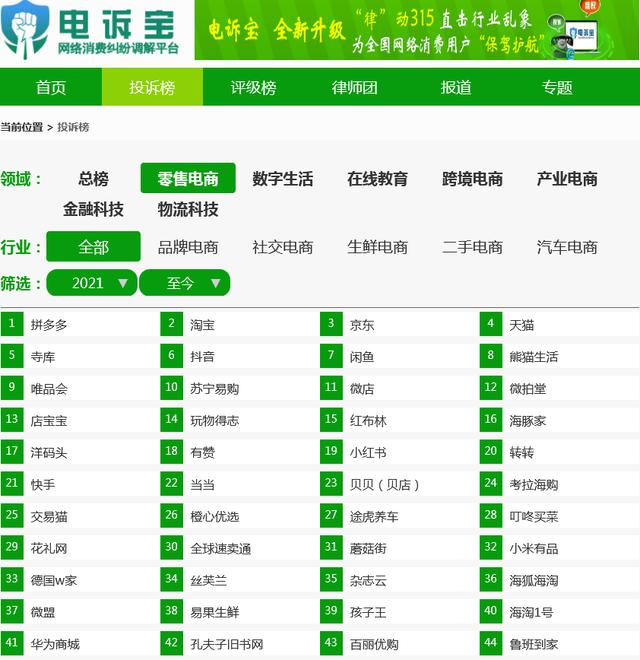Image resolution: width=640 pixels, height=660 pixels.
Task: Click the 寺库 ranking entry
Action: point(43,357)
